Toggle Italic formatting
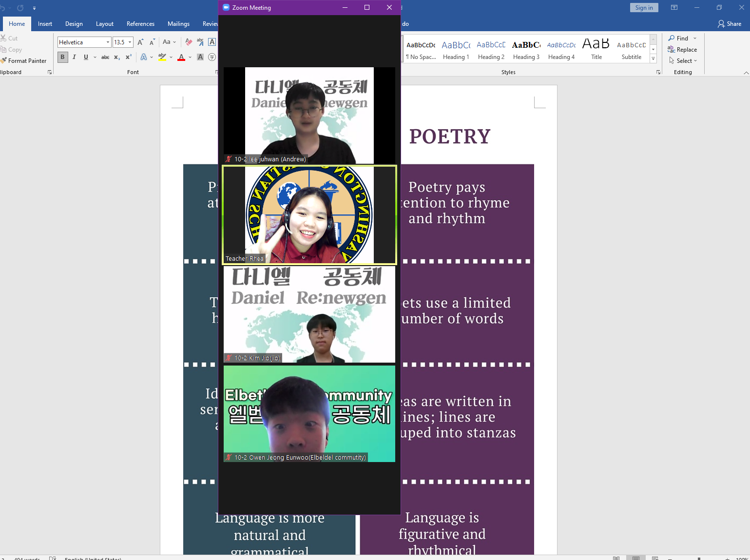Screen dimensions: 750x560 tap(74, 57)
